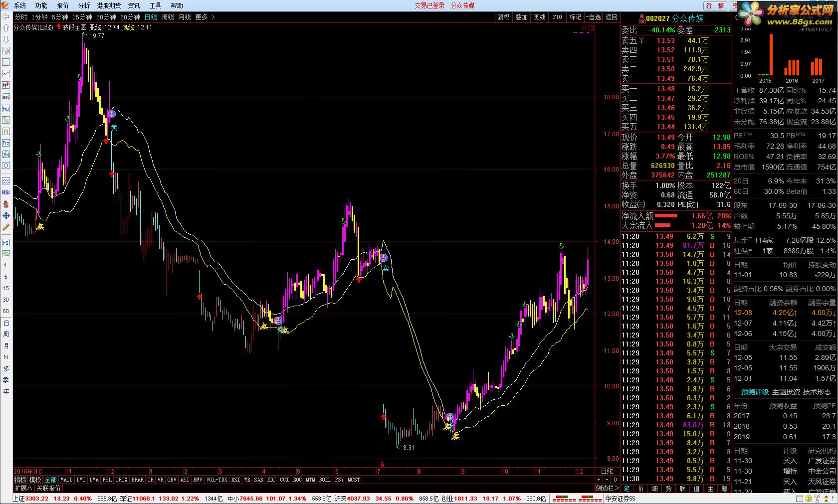Select the MACD indicator tab

[66, 480]
